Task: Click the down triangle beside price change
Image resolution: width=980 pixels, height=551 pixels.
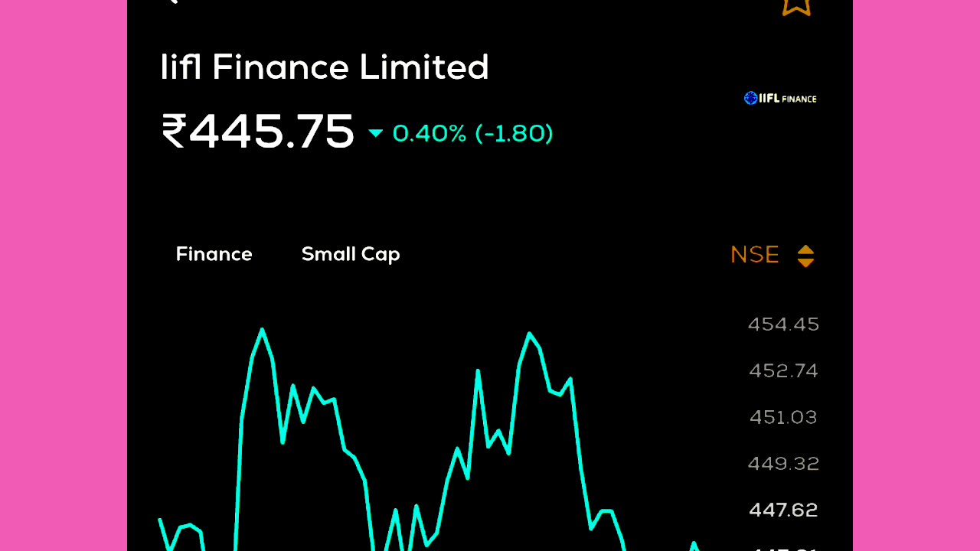Action: (375, 134)
